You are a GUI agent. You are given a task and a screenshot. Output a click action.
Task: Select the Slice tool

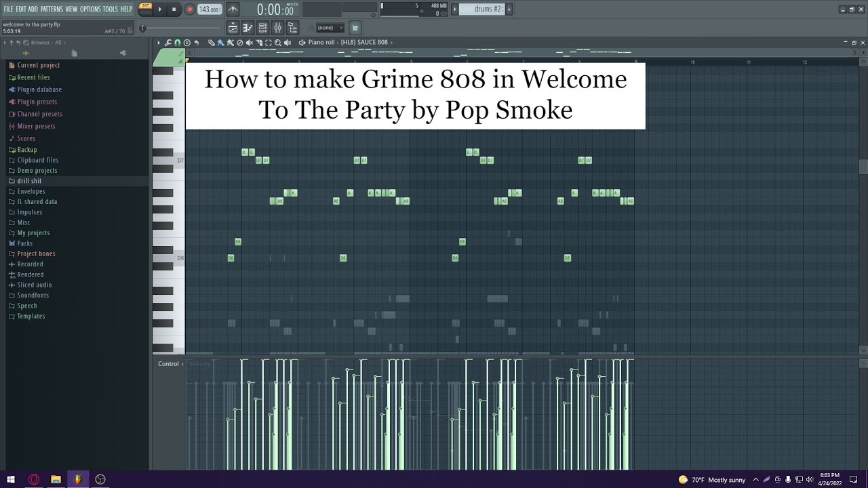point(259,43)
